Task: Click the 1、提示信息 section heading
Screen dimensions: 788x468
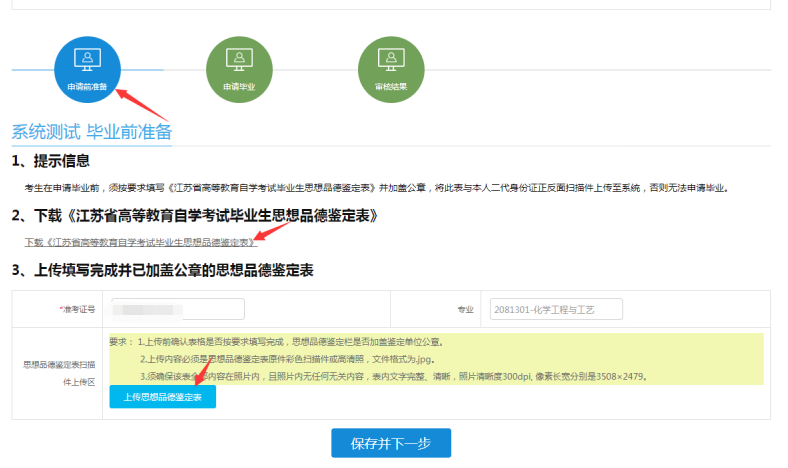Action: pyautogui.click(x=51, y=161)
